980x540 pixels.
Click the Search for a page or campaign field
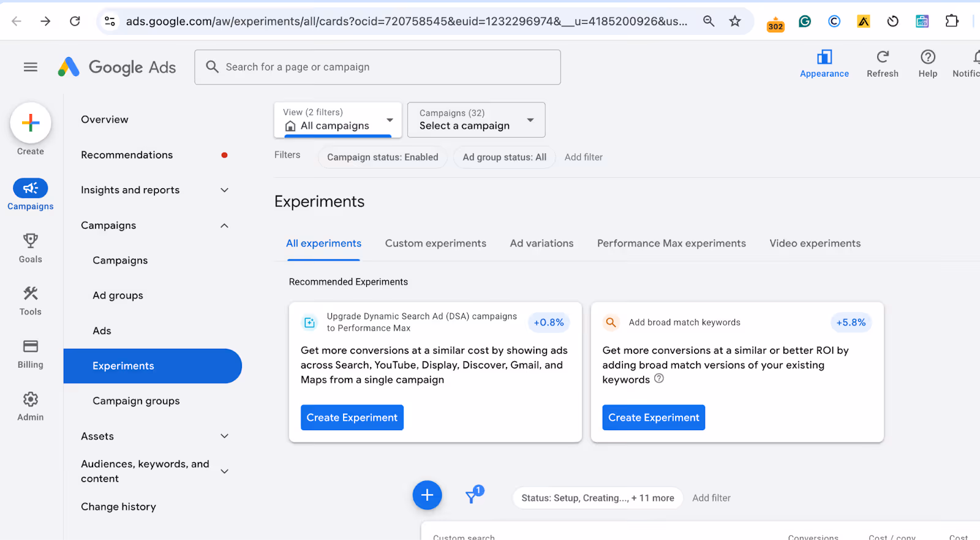point(378,67)
